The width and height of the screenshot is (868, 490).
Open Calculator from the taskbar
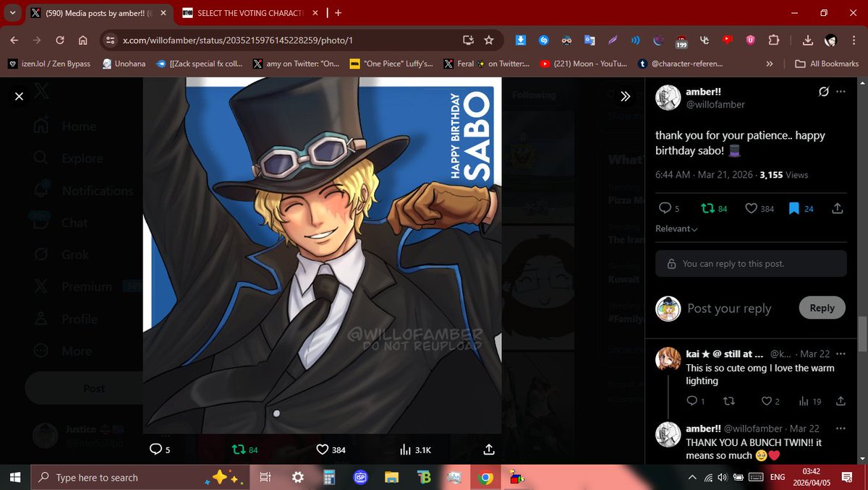329,477
